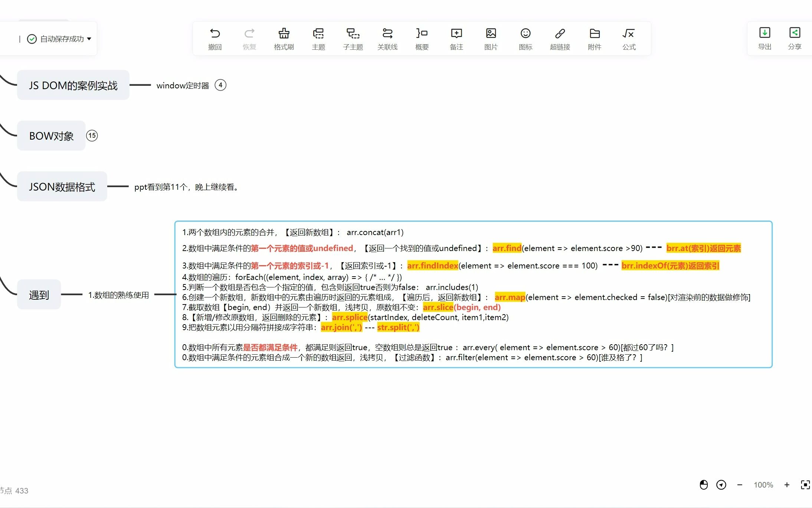Open the 自动保存成功 dropdown arrow
This screenshot has height=508, width=812.
click(x=89, y=39)
